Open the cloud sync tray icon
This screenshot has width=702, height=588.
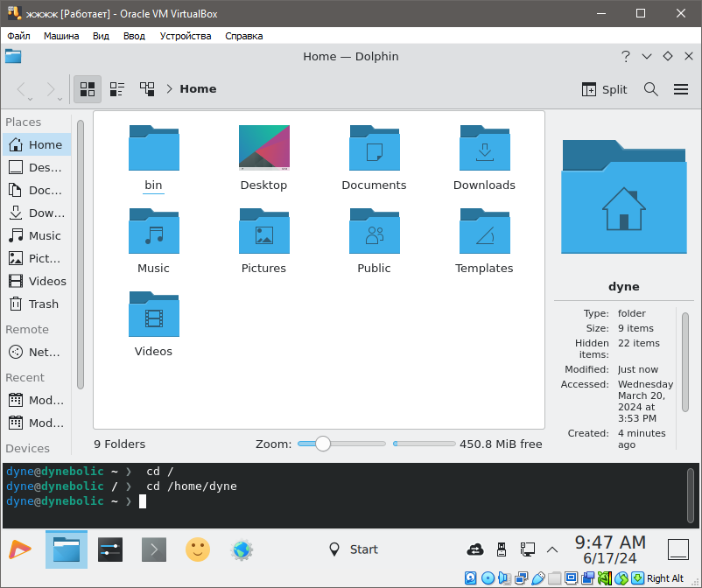click(475, 549)
